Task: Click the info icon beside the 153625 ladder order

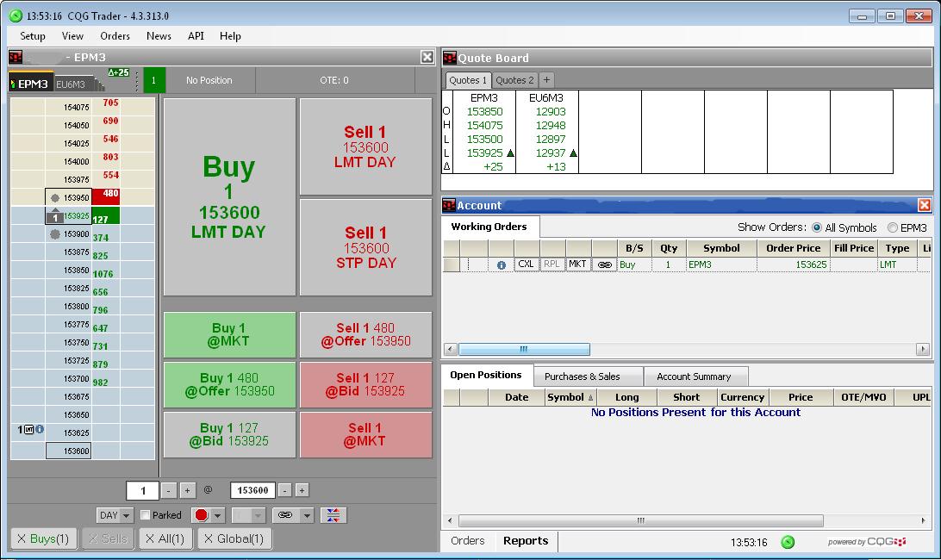Action: (x=40, y=429)
